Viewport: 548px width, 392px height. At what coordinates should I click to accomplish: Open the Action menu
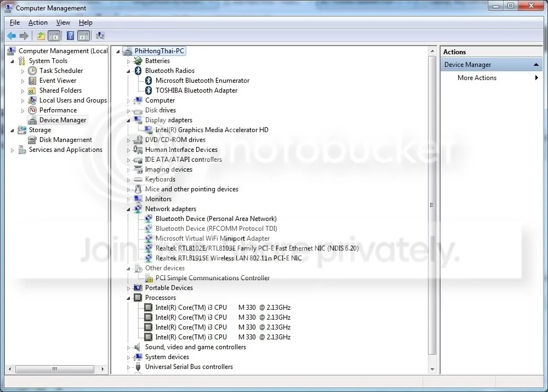38,22
